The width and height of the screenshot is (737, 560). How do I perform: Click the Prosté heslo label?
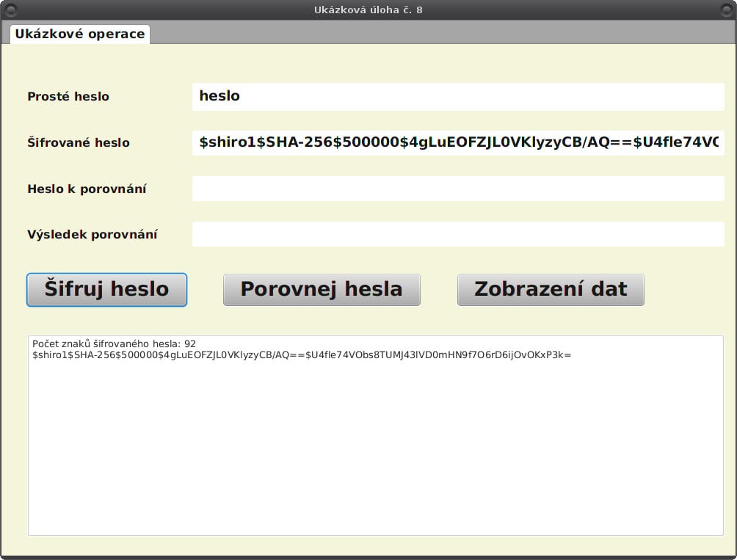click(68, 96)
